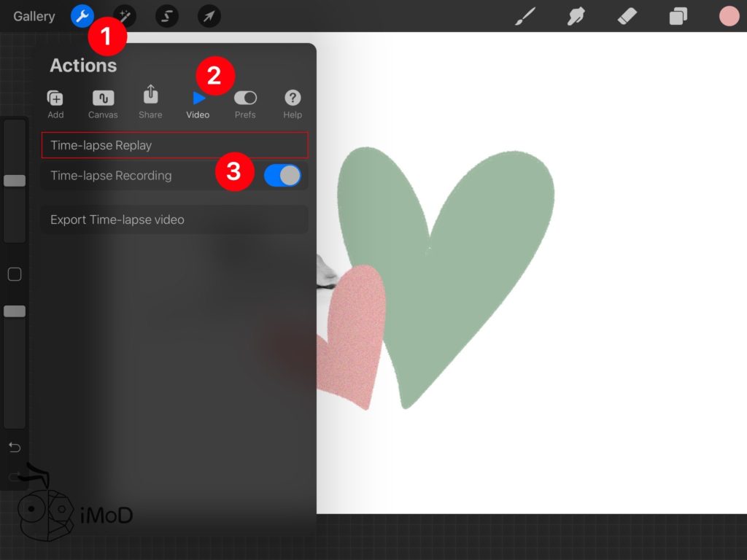The height and width of the screenshot is (560, 747).
Task: Open the Adjustments magic wand icon
Action: tap(125, 16)
